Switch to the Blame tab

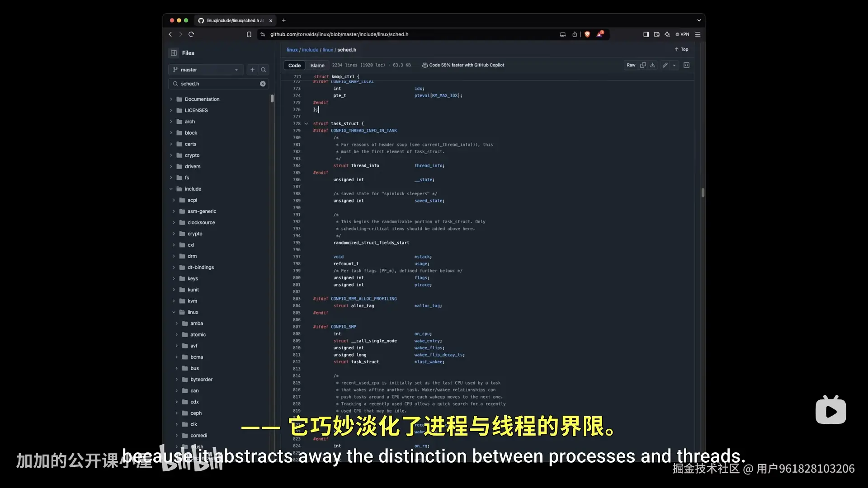pos(317,65)
